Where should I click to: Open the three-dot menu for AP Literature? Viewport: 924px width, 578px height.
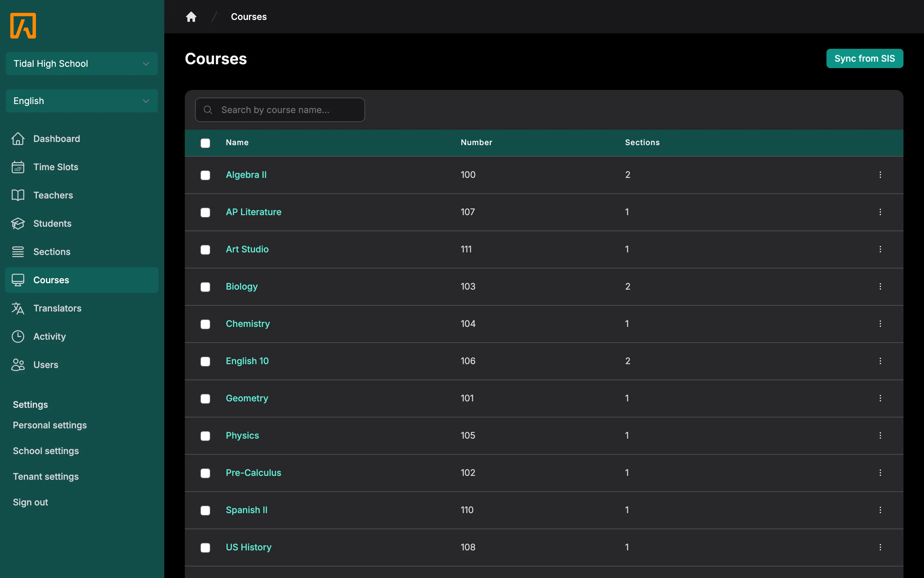click(x=880, y=212)
